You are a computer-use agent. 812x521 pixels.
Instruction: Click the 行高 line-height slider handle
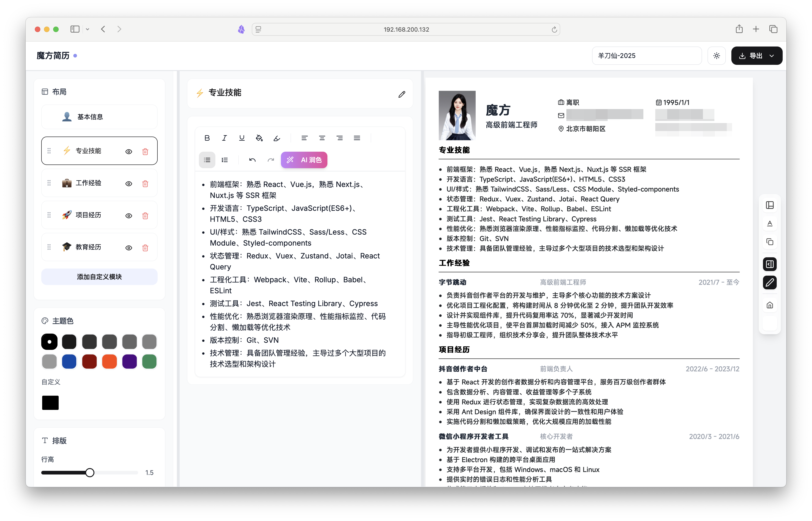click(x=90, y=473)
